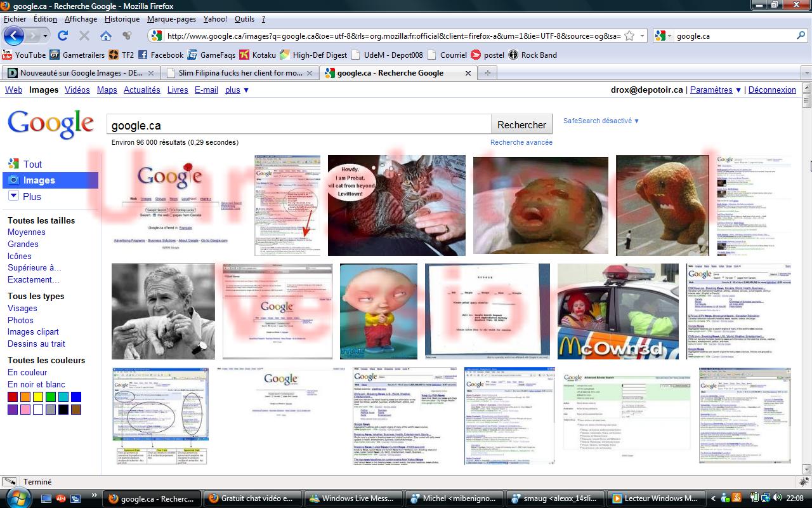
Task: Go back with the Firefox back arrow
Action: click(x=14, y=36)
